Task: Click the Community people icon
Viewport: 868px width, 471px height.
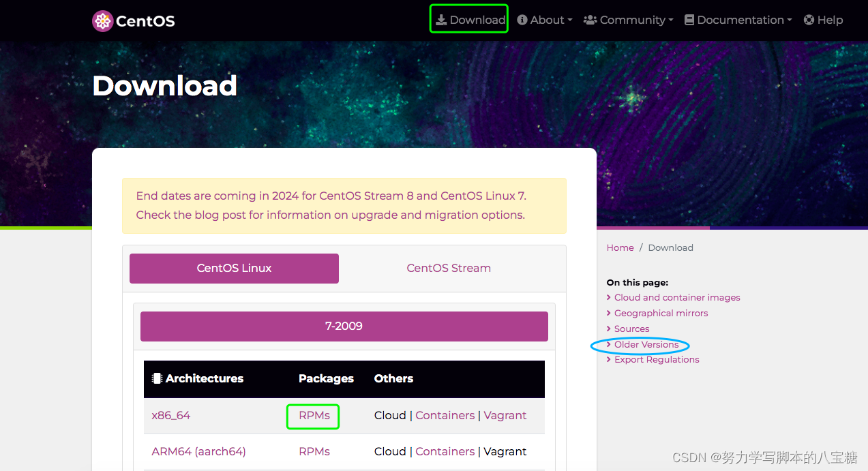Action: 590,20
